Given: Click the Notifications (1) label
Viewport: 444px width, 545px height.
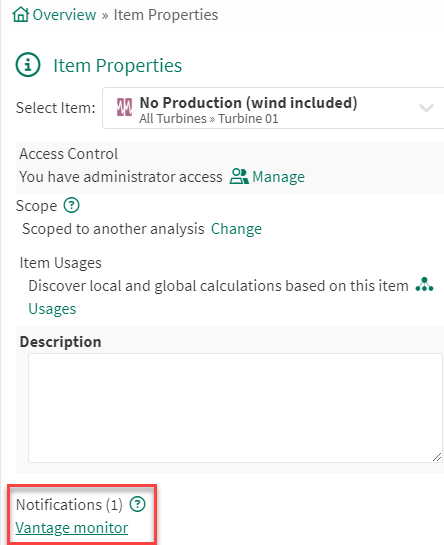Looking at the screenshot, I should pyautogui.click(x=69, y=505).
